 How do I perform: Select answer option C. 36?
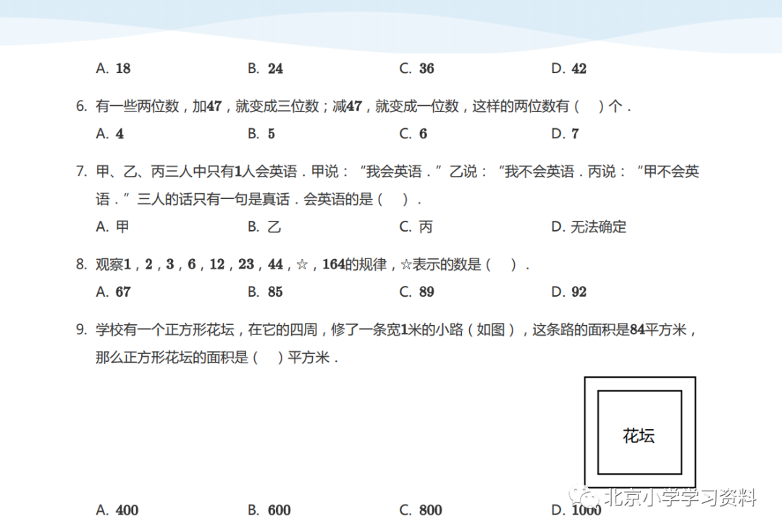(417, 68)
